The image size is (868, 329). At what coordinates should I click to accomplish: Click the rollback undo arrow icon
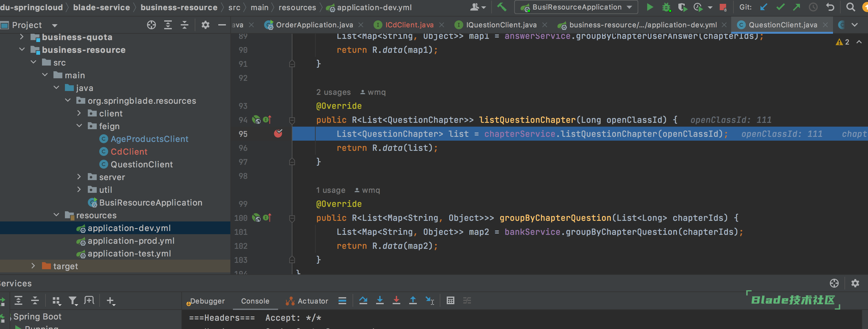click(830, 7)
